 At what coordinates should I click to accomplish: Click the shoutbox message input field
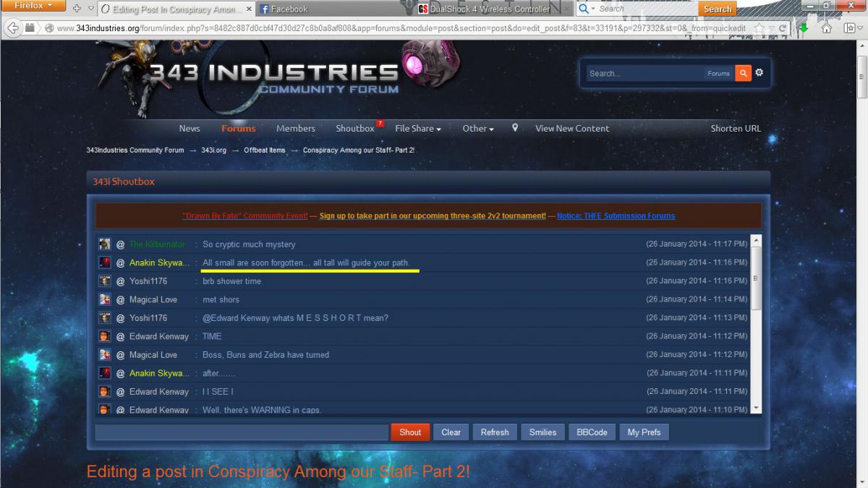click(x=242, y=432)
